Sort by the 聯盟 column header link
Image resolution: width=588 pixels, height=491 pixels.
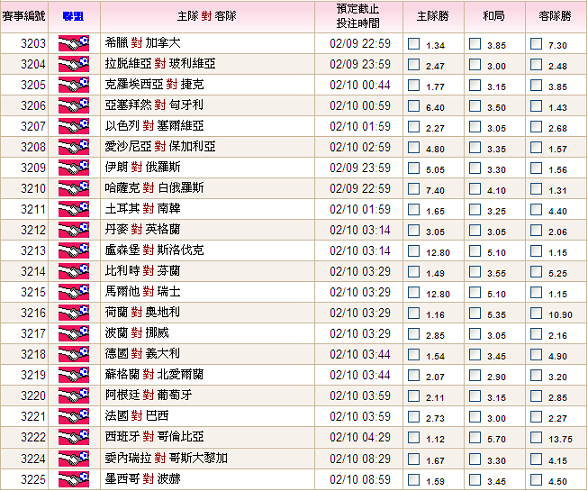click(74, 17)
